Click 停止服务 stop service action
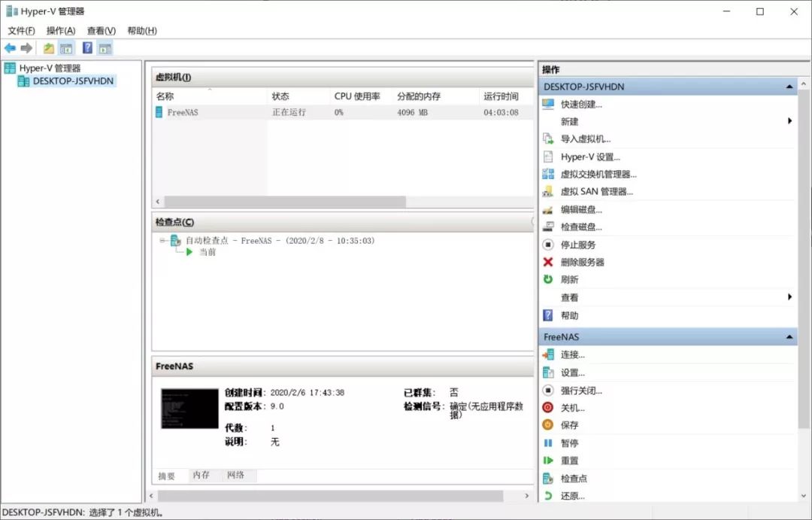This screenshot has height=520, width=812. point(578,245)
